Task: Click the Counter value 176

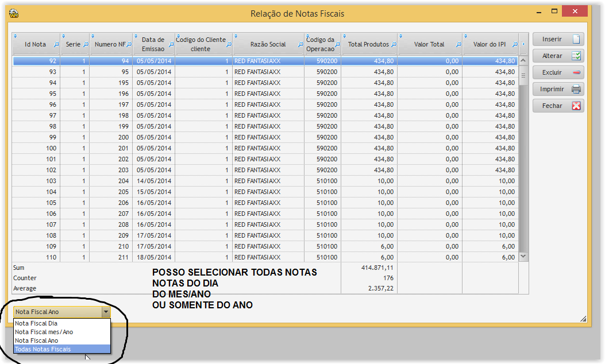Action: point(388,278)
